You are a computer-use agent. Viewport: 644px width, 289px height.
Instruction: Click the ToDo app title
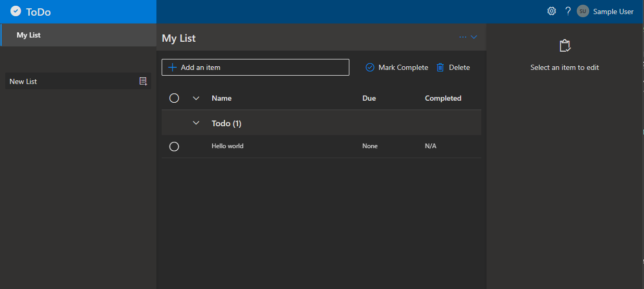[39, 12]
